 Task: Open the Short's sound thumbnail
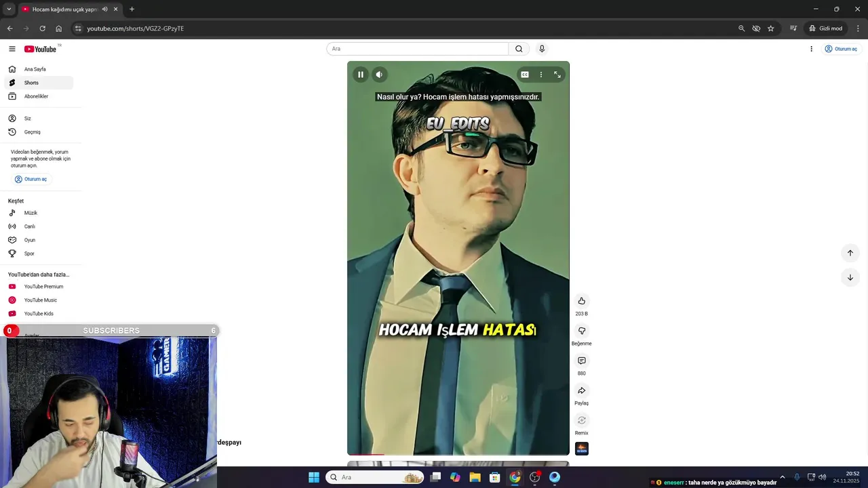tap(581, 449)
